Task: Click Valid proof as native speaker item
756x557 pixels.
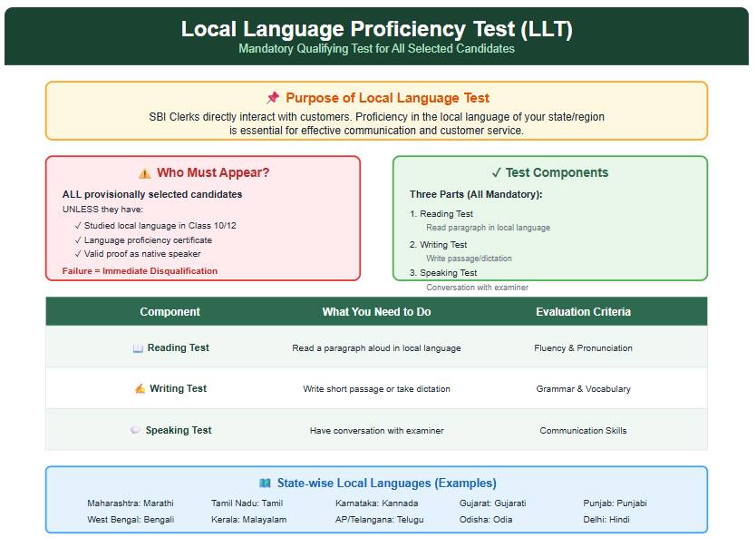Action: 142,254
